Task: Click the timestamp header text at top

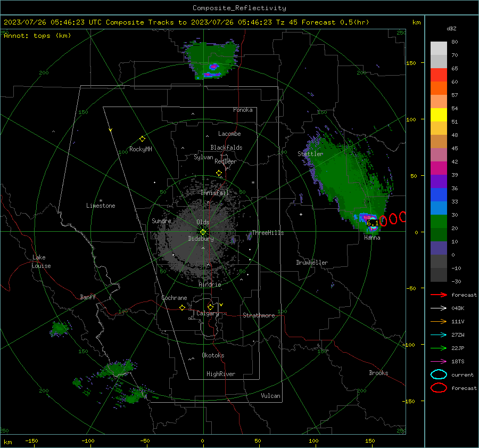Action: tap(186, 22)
